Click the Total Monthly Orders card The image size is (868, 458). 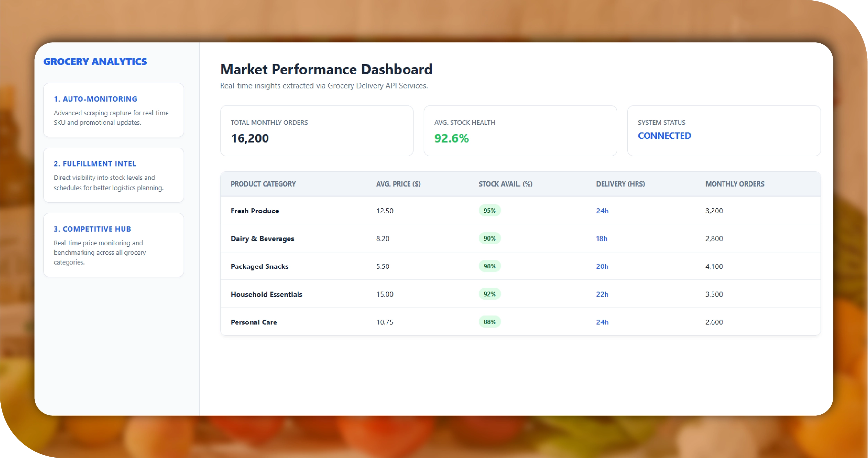[x=316, y=131]
